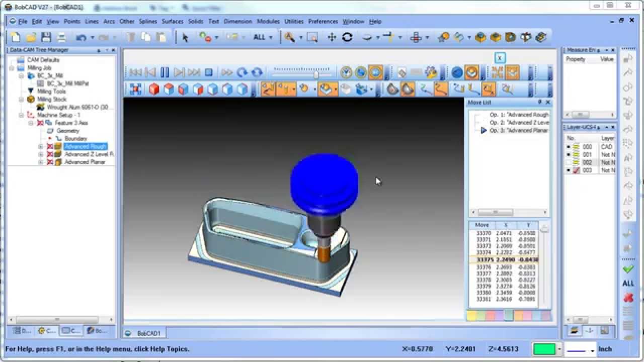The height and width of the screenshot is (362, 644).
Task: Select move row 33376
Action: (504, 267)
